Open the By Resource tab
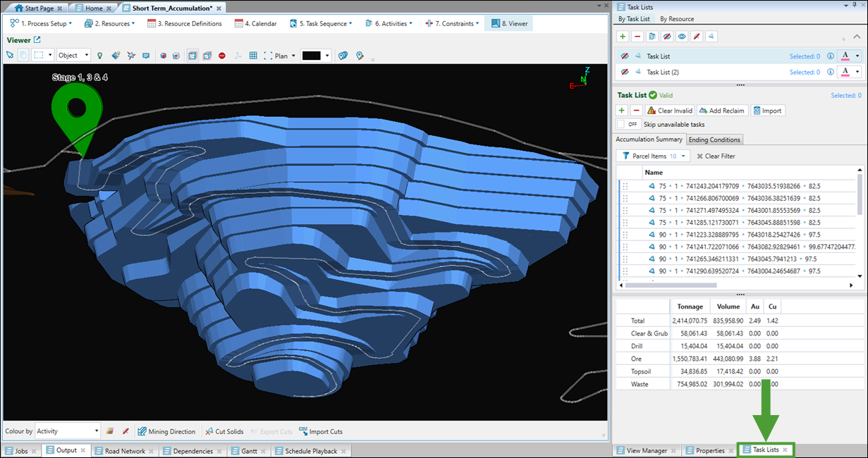Screen dimensions: 868x458 (x=677, y=19)
